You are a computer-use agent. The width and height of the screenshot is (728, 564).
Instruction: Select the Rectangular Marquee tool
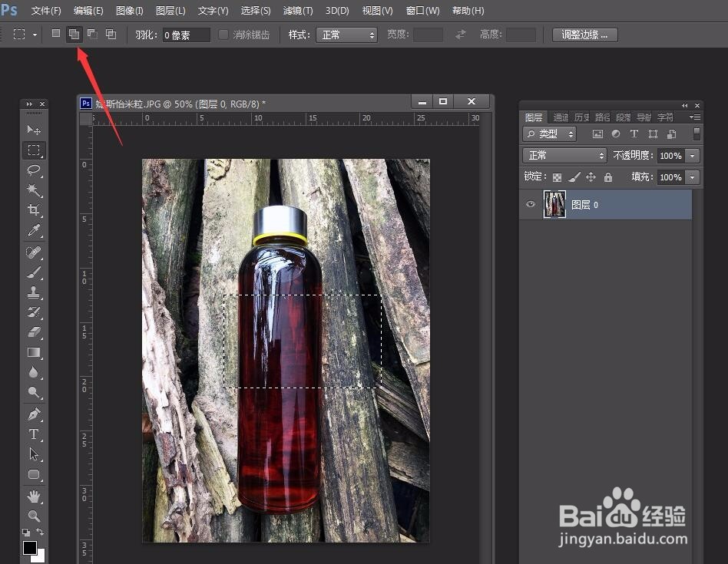(34, 150)
